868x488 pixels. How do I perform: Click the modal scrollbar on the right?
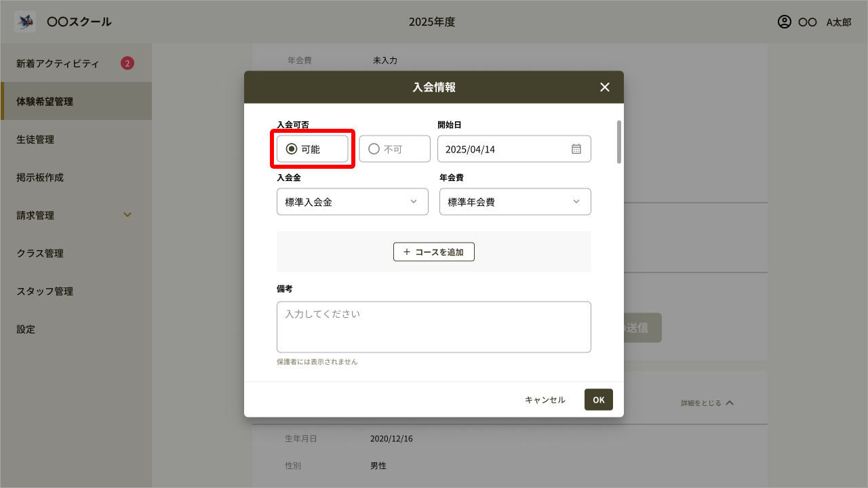[x=618, y=142]
